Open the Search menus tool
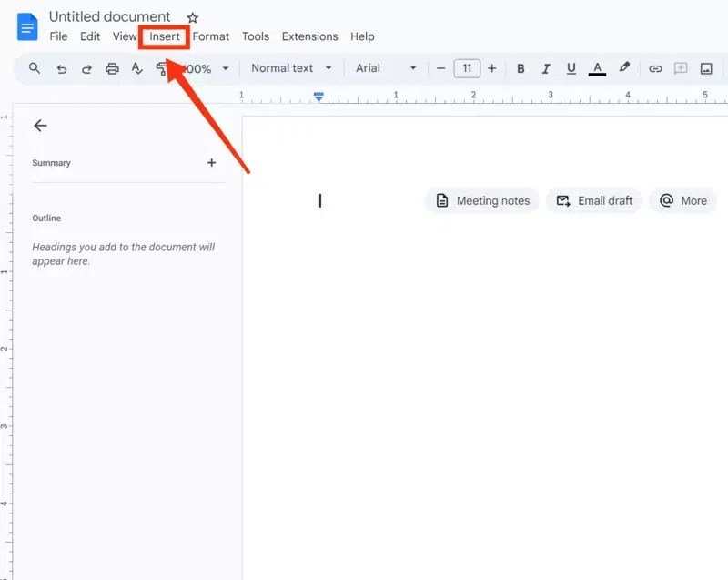 [34, 68]
